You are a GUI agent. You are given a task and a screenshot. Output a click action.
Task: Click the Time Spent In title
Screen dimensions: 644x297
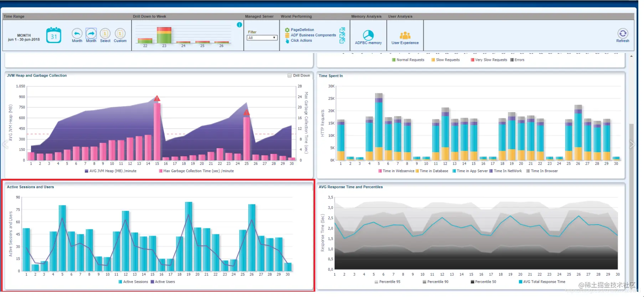click(x=331, y=76)
